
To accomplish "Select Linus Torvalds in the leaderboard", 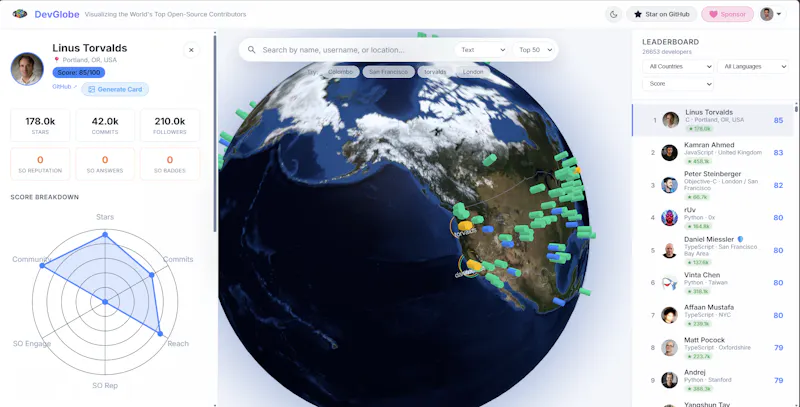I will coord(713,120).
